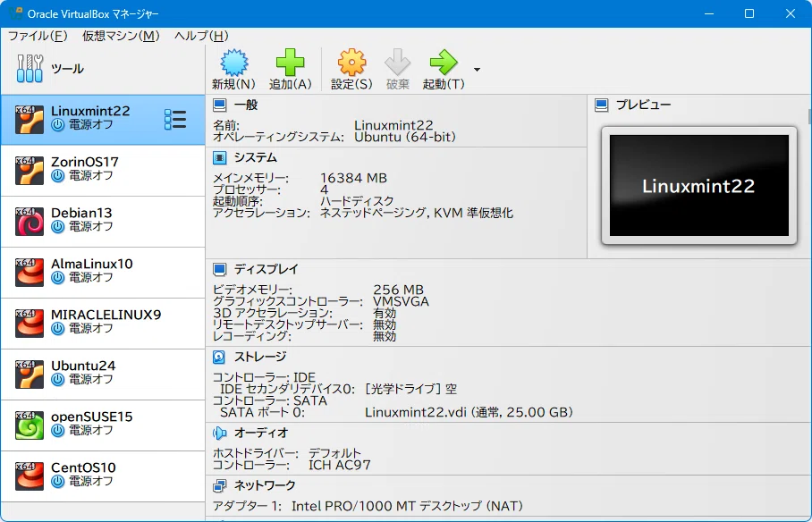
Task: Select the MIRACLELINUX9 OS icon
Action: click(x=29, y=324)
